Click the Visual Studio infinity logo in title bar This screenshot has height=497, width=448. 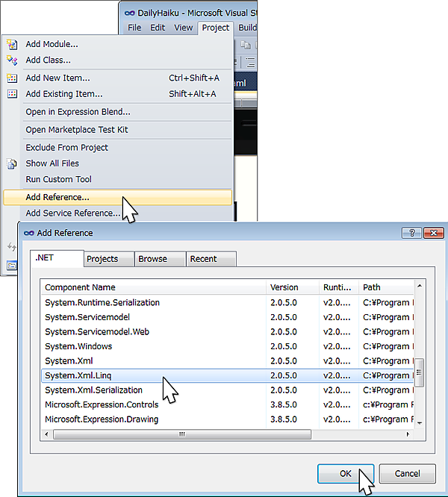pos(129,13)
